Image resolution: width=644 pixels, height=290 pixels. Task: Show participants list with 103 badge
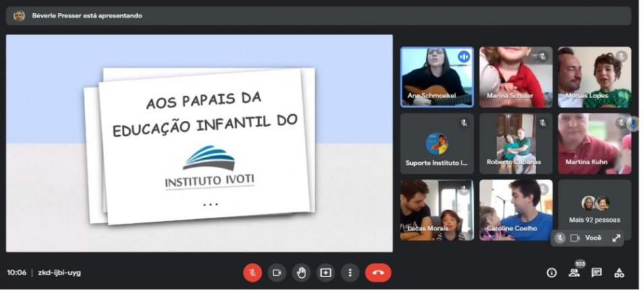pyautogui.click(x=574, y=272)
